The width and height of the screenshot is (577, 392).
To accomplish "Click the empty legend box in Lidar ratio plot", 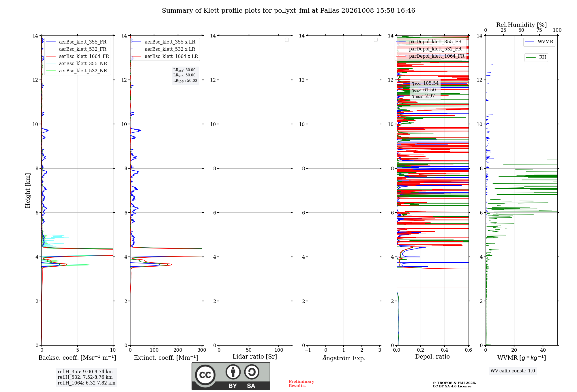I will pos(287,40).
